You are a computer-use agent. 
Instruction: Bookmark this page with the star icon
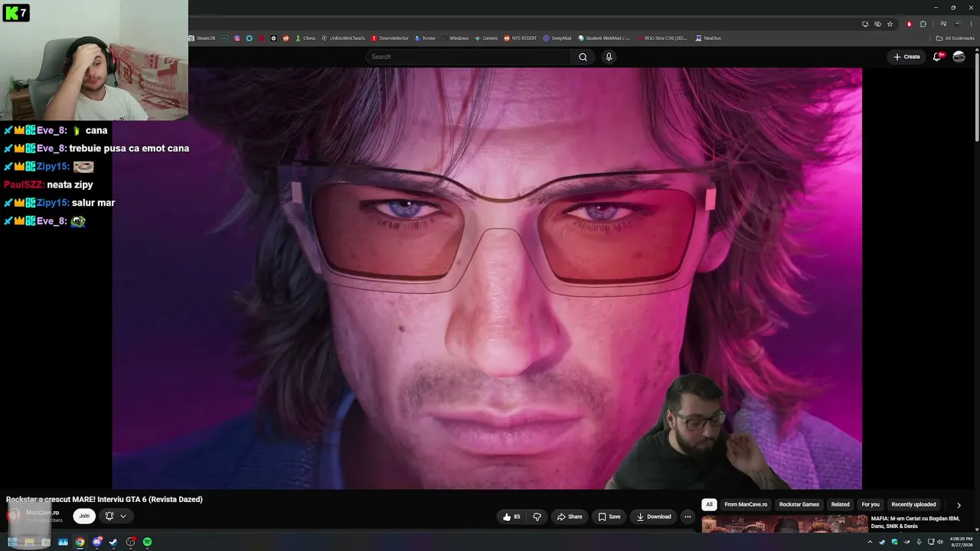click(x=890, y=24)
